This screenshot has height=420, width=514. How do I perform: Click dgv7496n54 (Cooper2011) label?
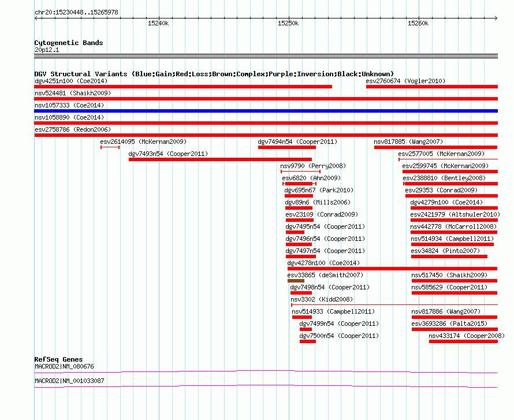tap(325, 239)
